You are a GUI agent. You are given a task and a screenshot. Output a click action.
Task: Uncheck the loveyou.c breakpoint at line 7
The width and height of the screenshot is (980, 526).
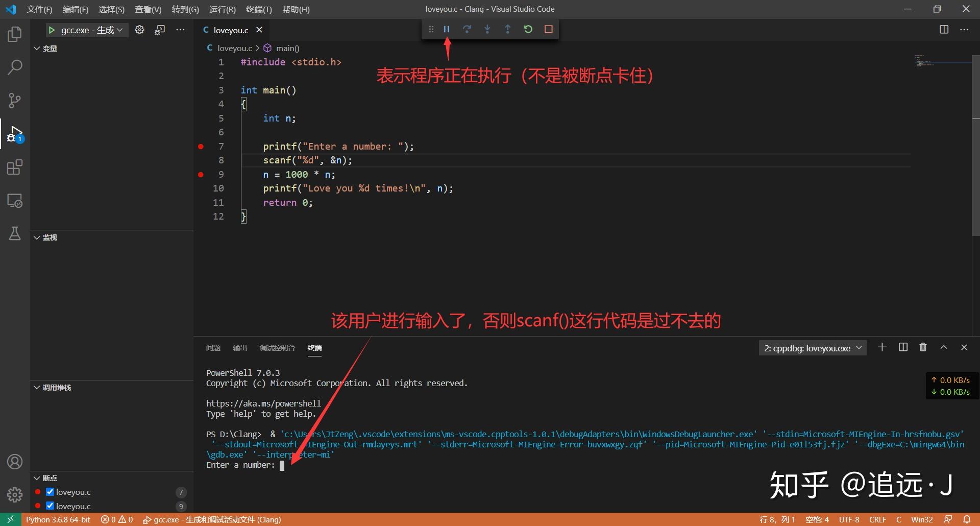pos(50,492)
